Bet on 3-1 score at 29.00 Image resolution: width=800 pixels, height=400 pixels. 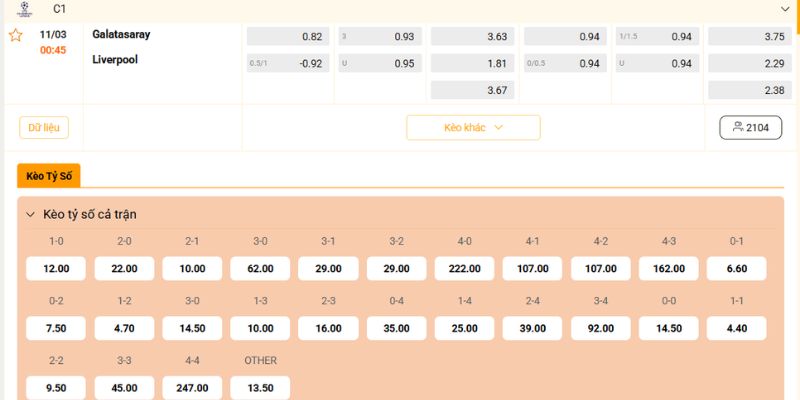pos(328,268)
